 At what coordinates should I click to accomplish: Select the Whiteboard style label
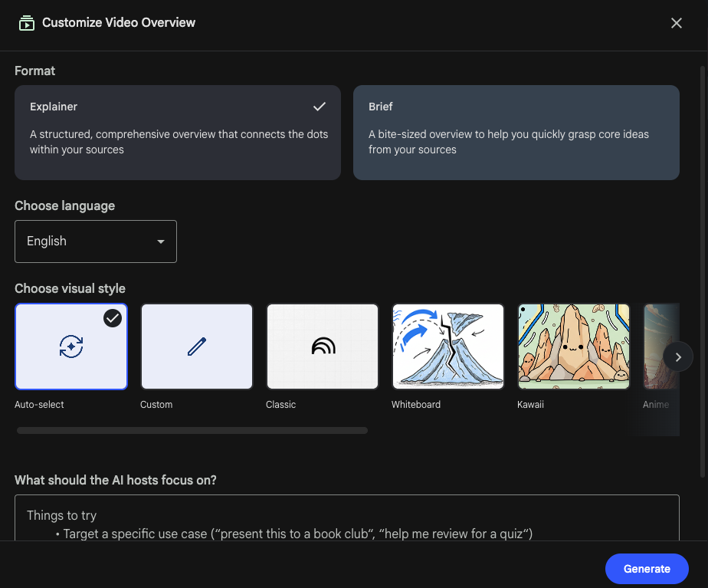416,405
